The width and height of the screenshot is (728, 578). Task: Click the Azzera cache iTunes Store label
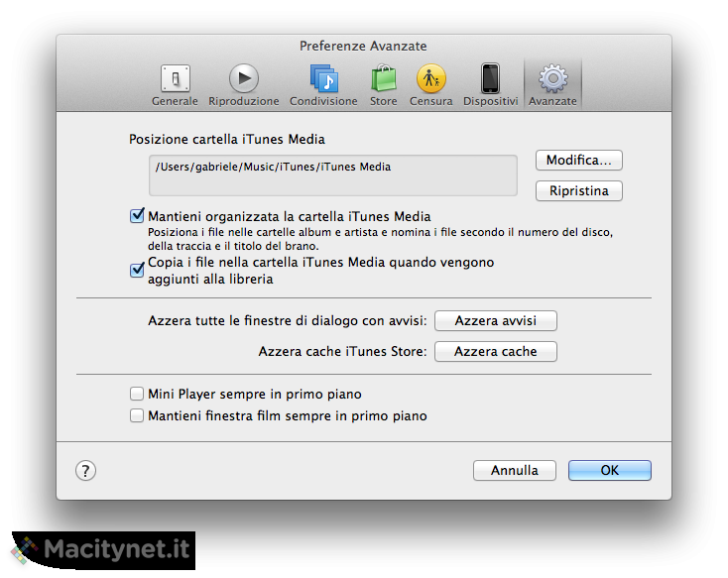tap(342, 351)
